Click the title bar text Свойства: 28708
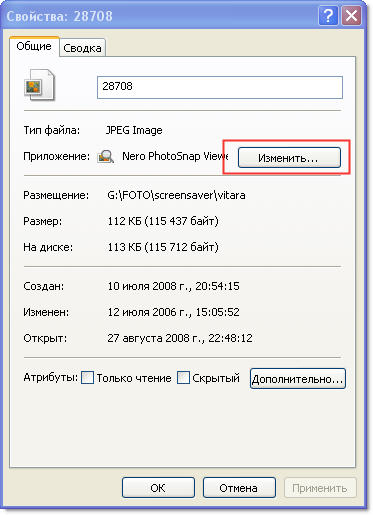The height and width of the screenshot is (515, 373). pos(60,16)
